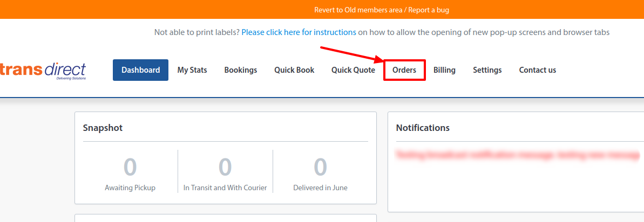Open the Settings menu item

[x=487, y=70]
